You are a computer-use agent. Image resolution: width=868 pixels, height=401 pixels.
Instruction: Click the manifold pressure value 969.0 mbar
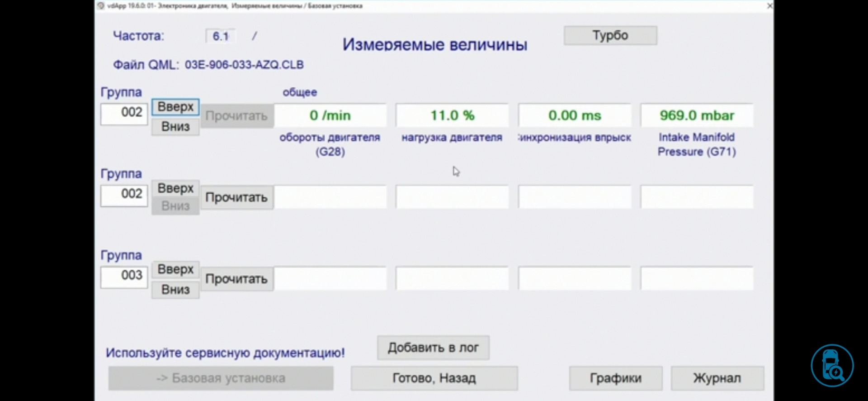click(x=697, y=115)
